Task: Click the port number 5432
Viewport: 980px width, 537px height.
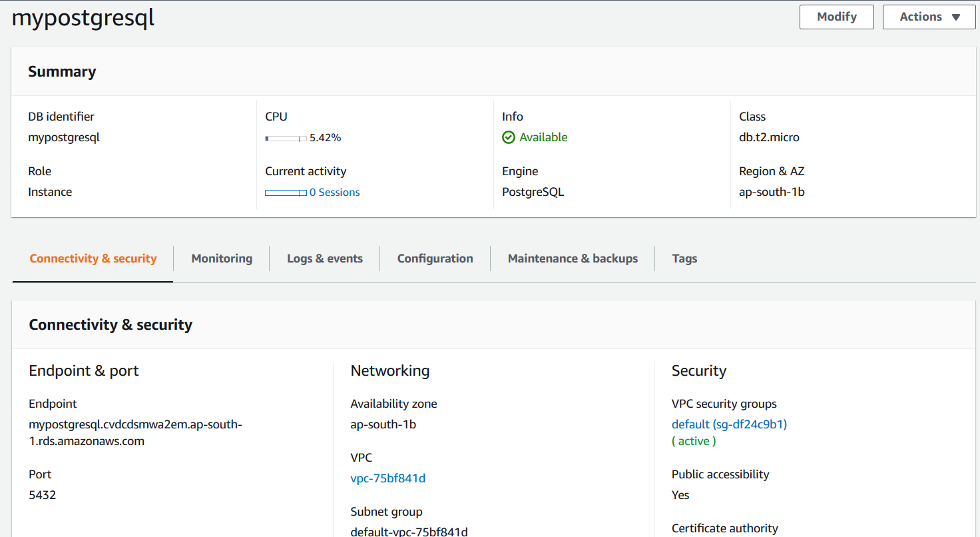Action: pos(43,495)
